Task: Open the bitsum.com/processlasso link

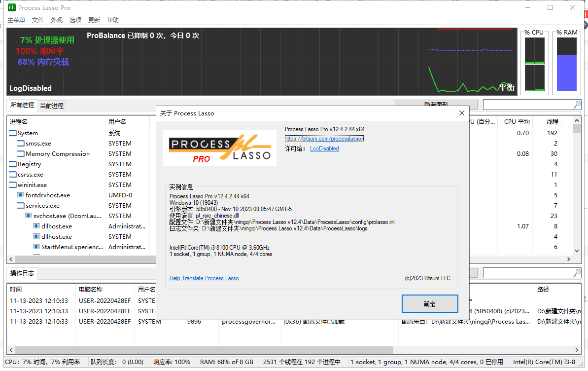Action: pos(324,139)
